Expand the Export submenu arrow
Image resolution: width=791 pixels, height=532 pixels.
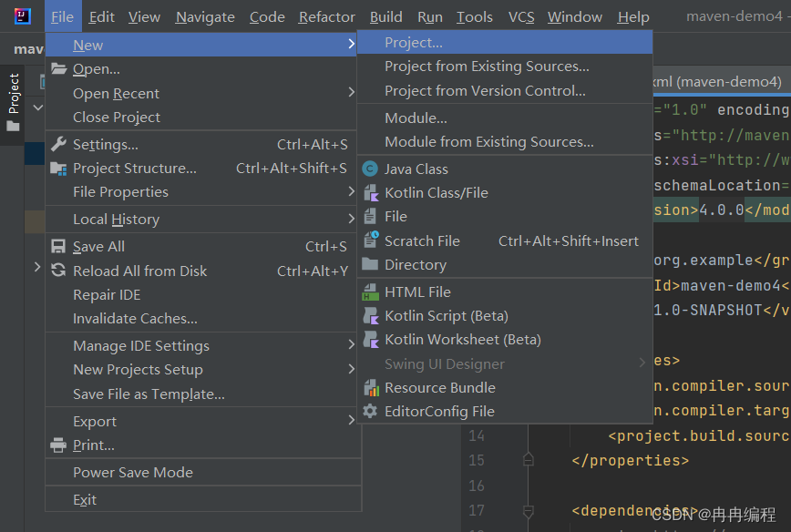[351, 420]
